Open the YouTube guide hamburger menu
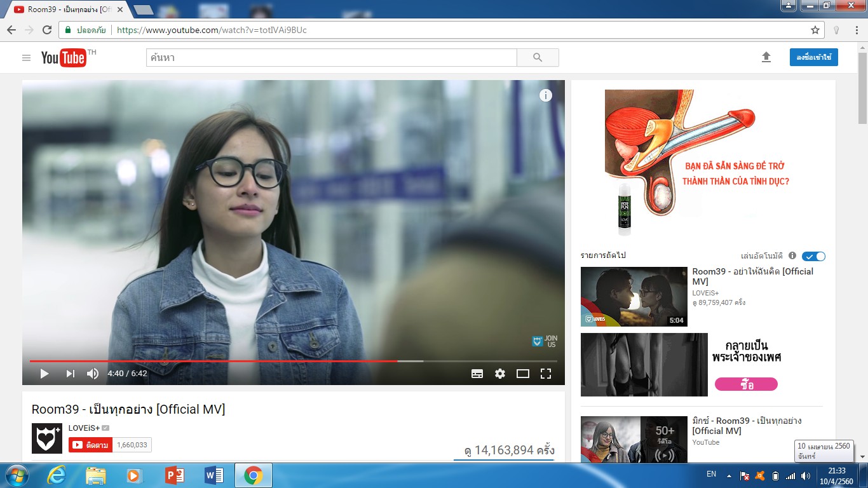The image size is (868, 488). (x=26, y=58)
